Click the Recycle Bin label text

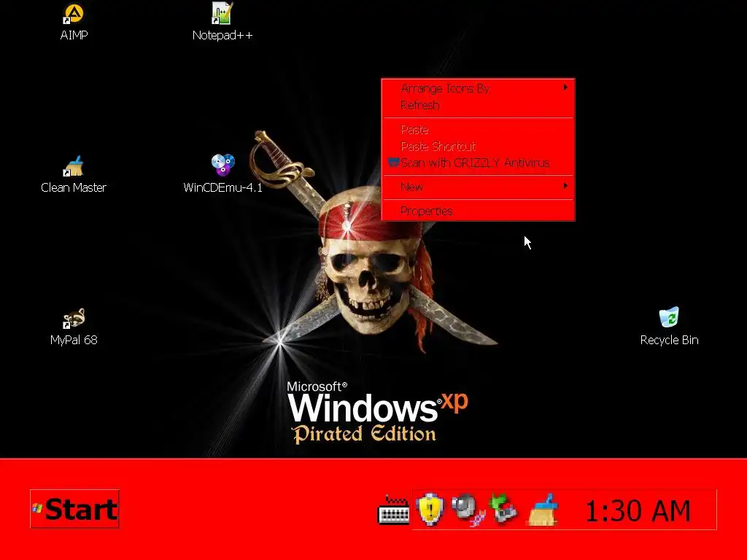click(670, 340)
